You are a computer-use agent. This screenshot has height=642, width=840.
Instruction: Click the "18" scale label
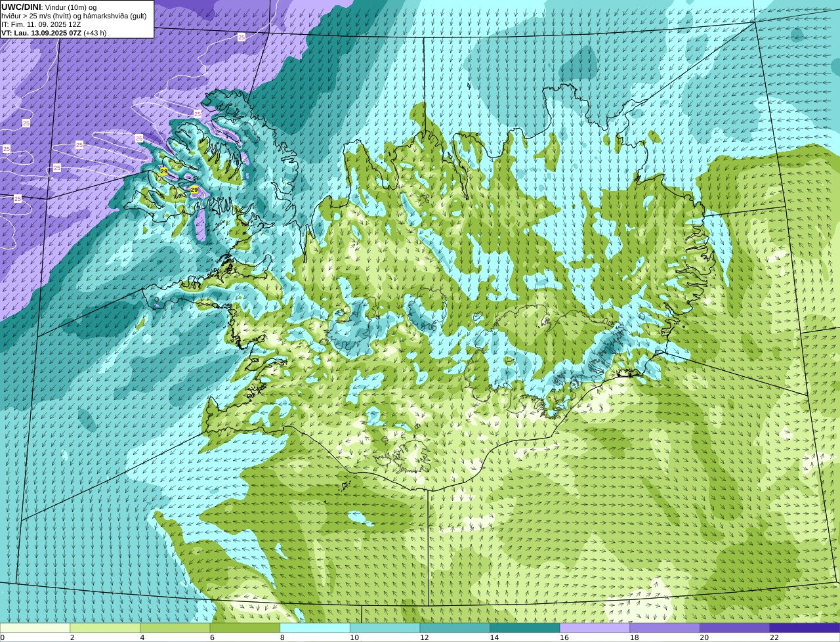pos(634,637)
